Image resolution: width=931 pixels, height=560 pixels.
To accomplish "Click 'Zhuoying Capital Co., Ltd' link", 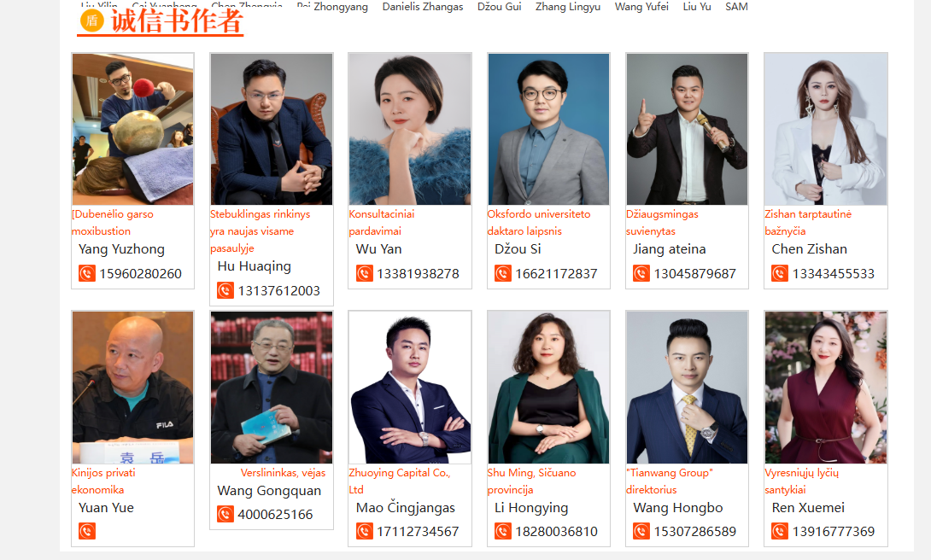I will [x=400, y=481].
